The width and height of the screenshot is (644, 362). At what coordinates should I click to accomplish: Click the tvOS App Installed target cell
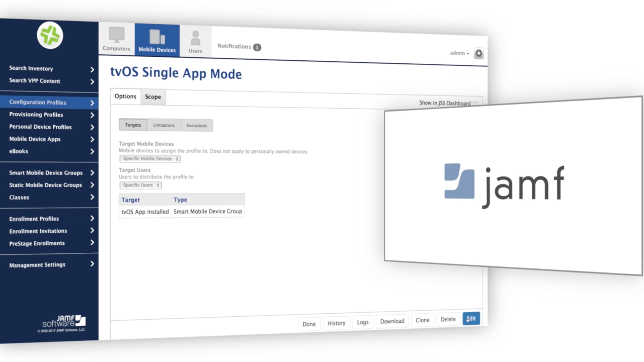pos(145,212)
